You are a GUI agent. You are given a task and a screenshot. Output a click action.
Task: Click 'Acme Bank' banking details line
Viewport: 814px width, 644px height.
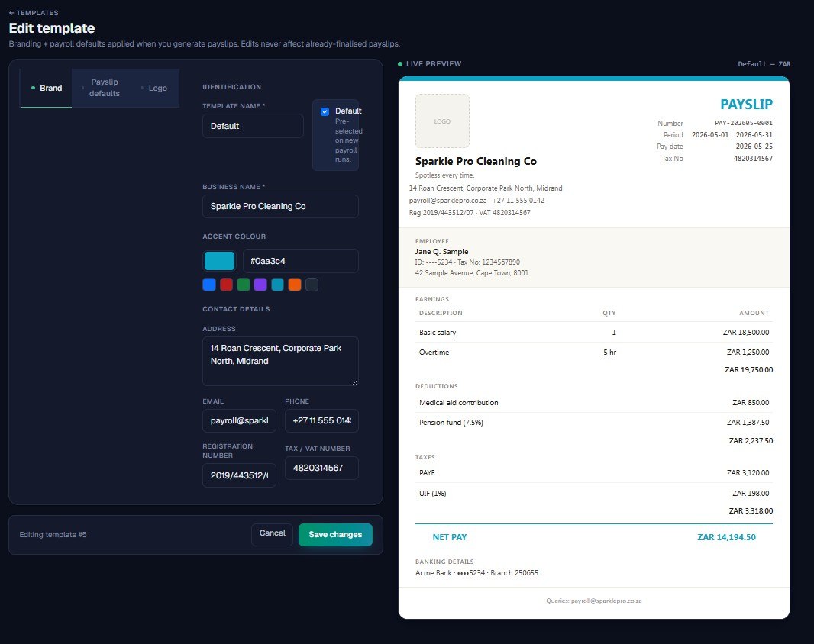(476, 573)
